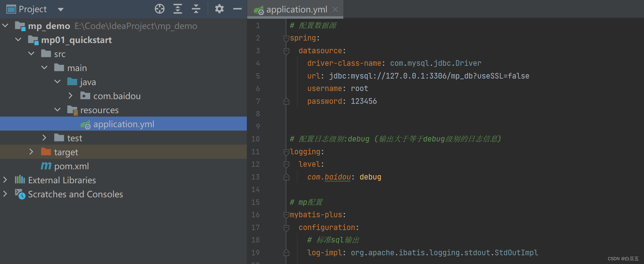Screen dimensions: 644x264
Task: Click line number 10 in gutter
Action: (x=256, y=139)
